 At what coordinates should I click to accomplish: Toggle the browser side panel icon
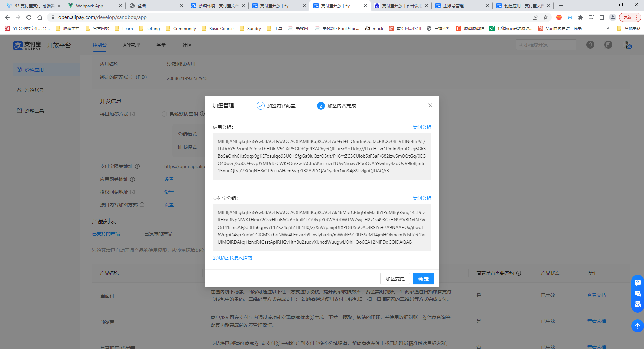(602, 17)
